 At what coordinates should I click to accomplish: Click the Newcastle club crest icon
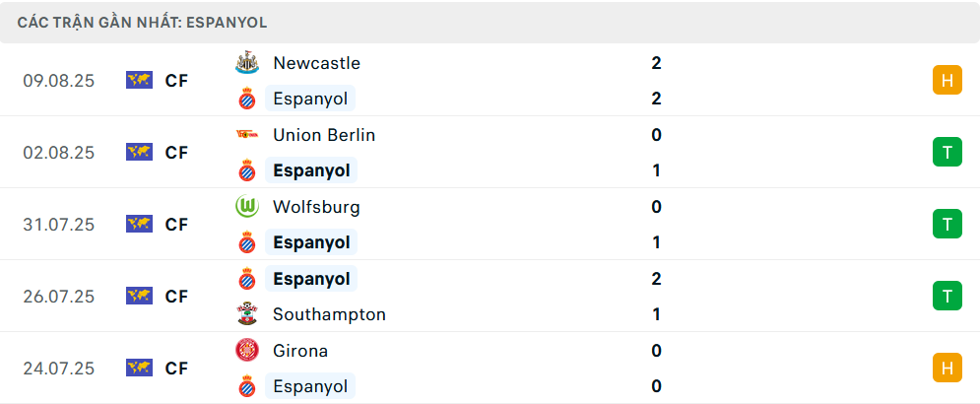[x=246, y=63]
